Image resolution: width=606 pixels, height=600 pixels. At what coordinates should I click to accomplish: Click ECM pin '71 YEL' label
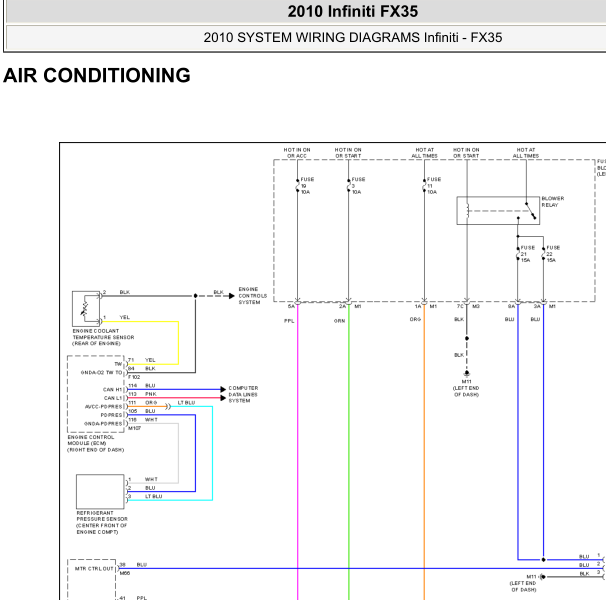141,360
